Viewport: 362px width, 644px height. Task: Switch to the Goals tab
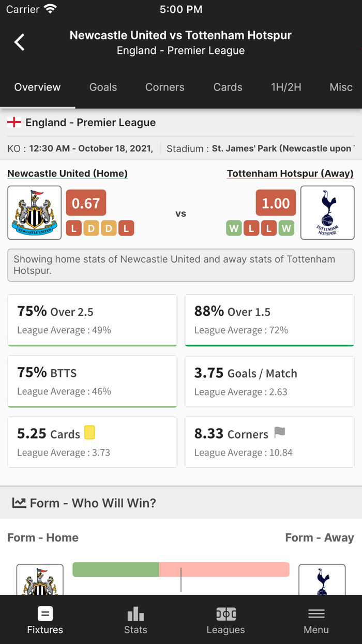(102, 87)
